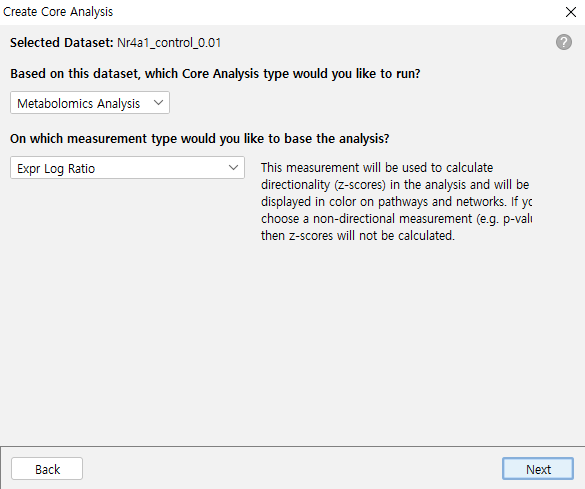The width and height of the screenshot is (585, 489).
Task: Click the Create Core Analysis title text
Action: (58, 12)
